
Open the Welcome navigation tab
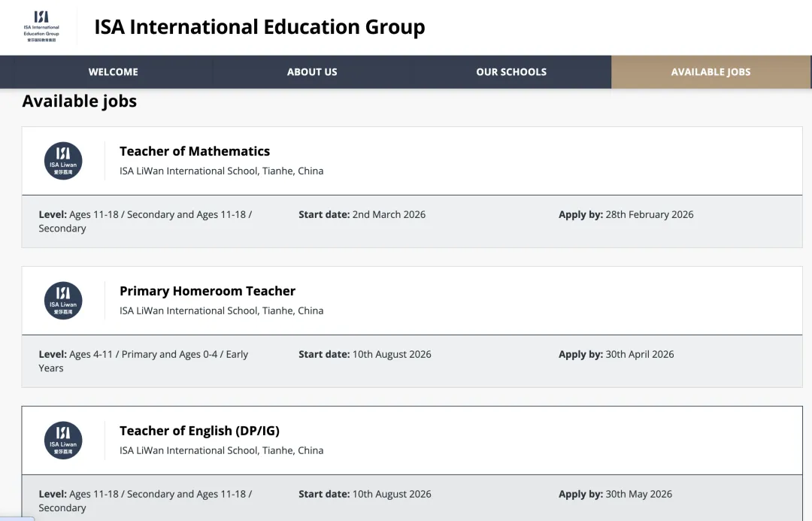click(x=114, y=72)
